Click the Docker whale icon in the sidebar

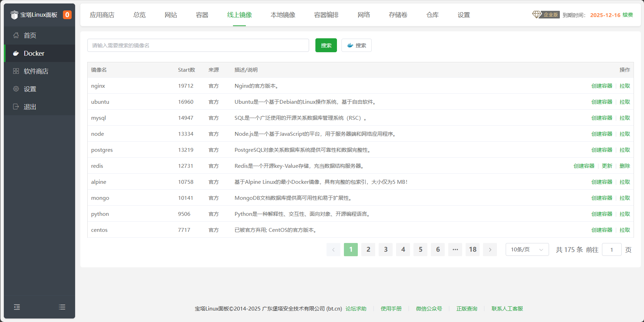pos(16,53)
